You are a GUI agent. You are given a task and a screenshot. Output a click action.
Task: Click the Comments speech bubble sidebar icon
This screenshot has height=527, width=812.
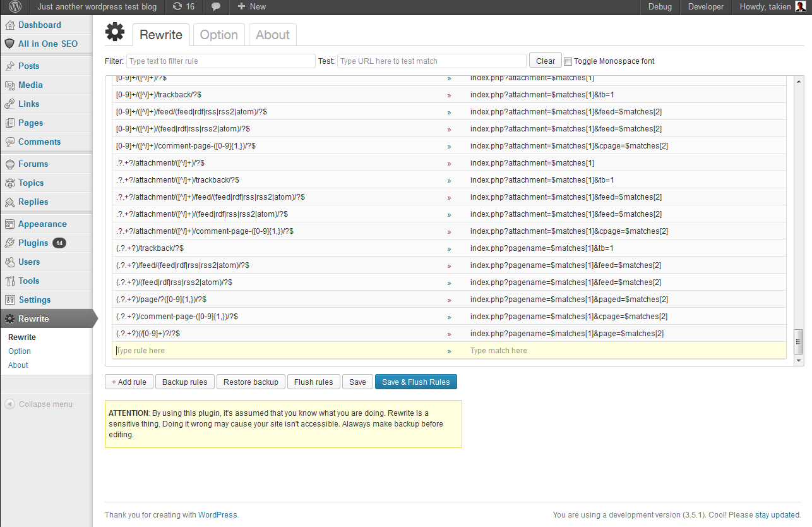[x=9, y=142]
